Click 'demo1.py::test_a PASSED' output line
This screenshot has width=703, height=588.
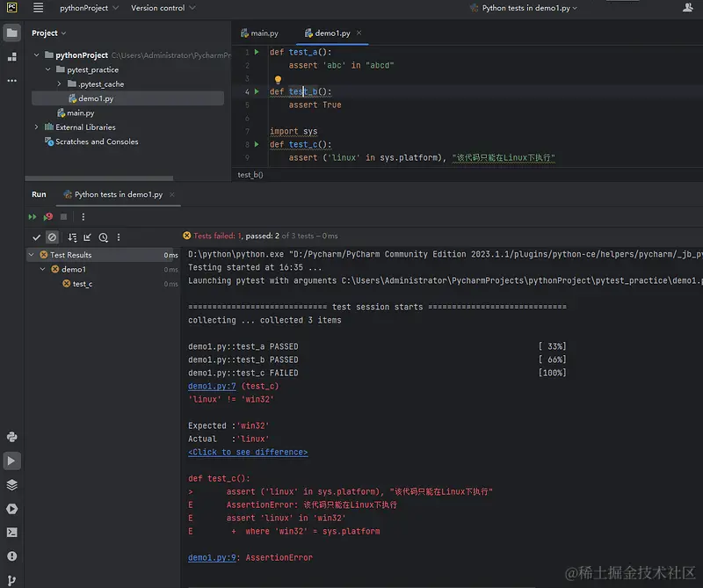[x=243, y=346]
